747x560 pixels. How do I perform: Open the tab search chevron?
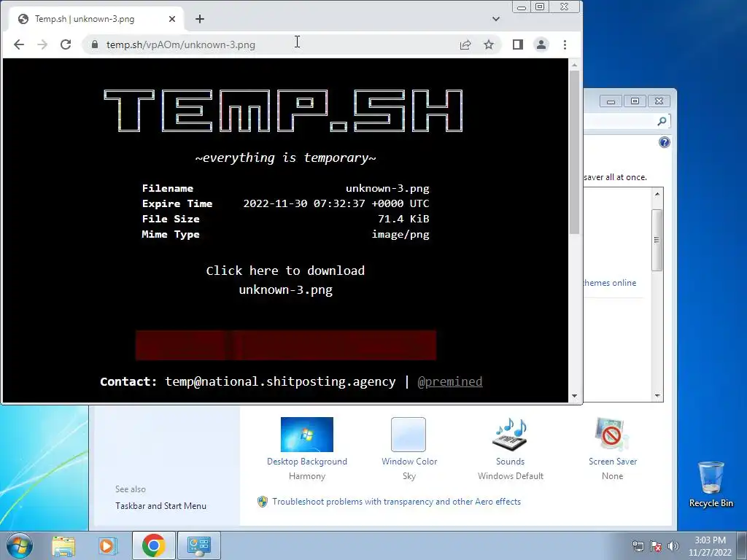point(496,19)
